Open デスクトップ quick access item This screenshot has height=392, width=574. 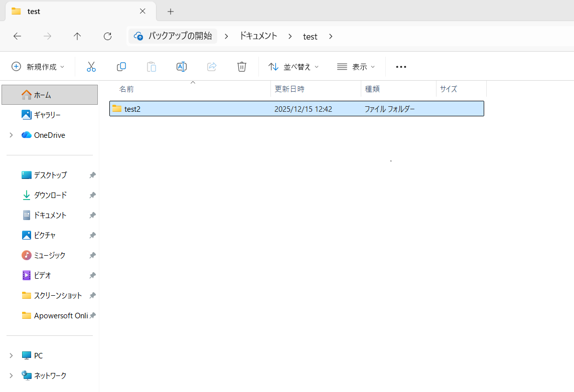click(50, 175)
